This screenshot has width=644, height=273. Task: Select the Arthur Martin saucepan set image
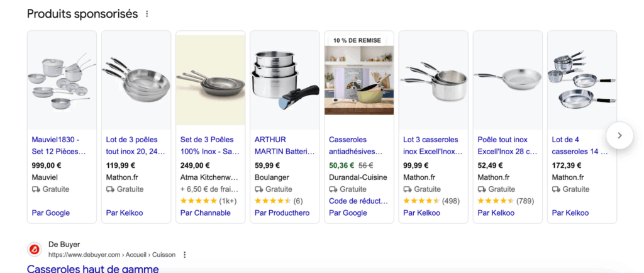pyautogui.click(x=284, y=81)
